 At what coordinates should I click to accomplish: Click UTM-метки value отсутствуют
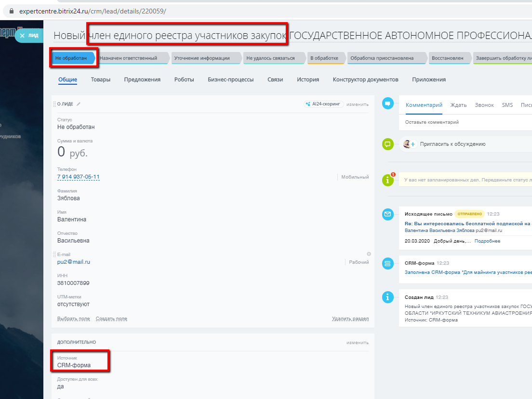point(73,304)
